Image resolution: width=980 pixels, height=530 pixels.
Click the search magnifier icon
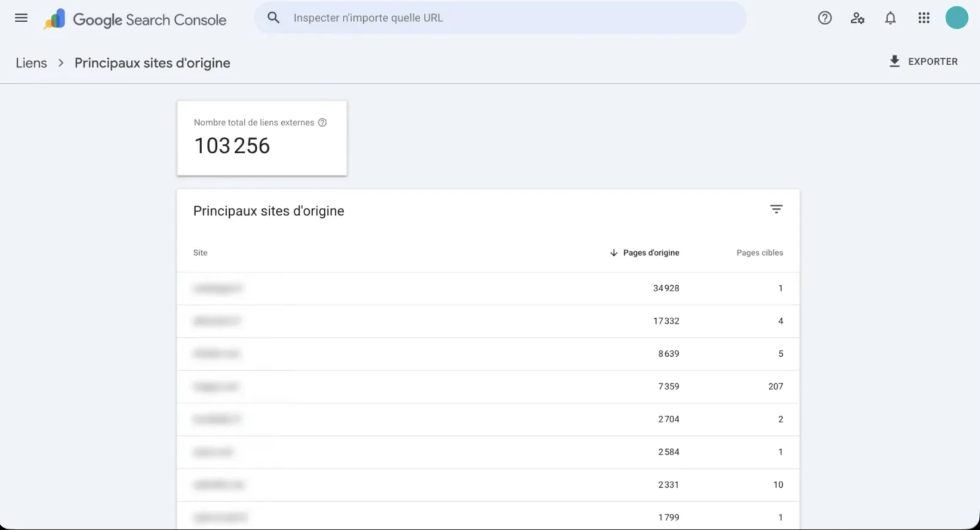[x=273, y=18]
